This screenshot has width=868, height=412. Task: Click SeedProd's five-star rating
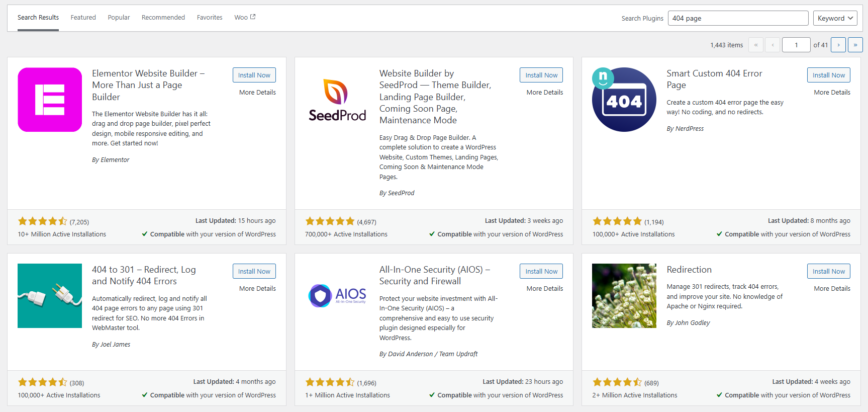(x=330, y=221)
